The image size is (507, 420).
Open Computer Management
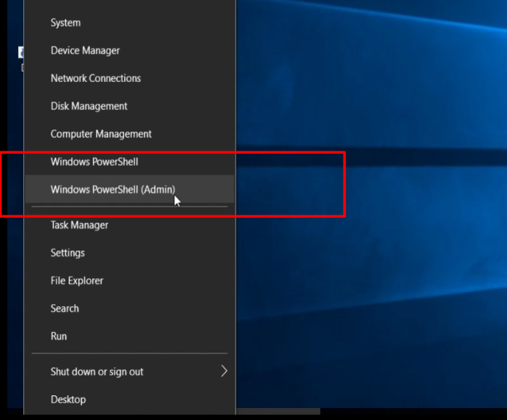pyautogui.click(x=129, y=134)
